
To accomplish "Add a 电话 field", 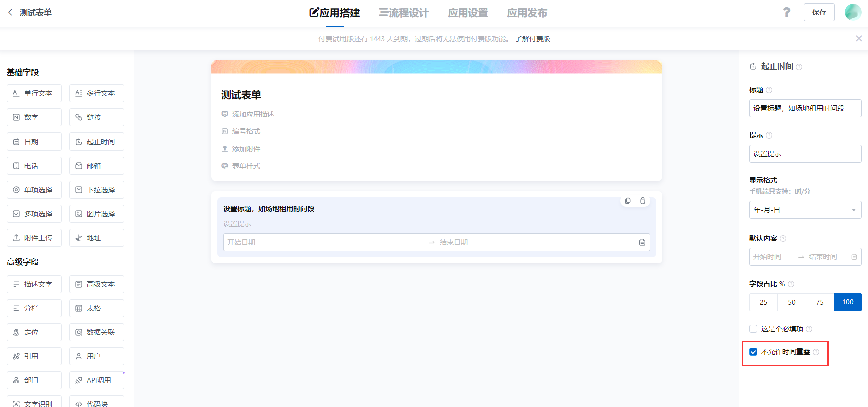I will pyautogui.click(x=34, y=166).
